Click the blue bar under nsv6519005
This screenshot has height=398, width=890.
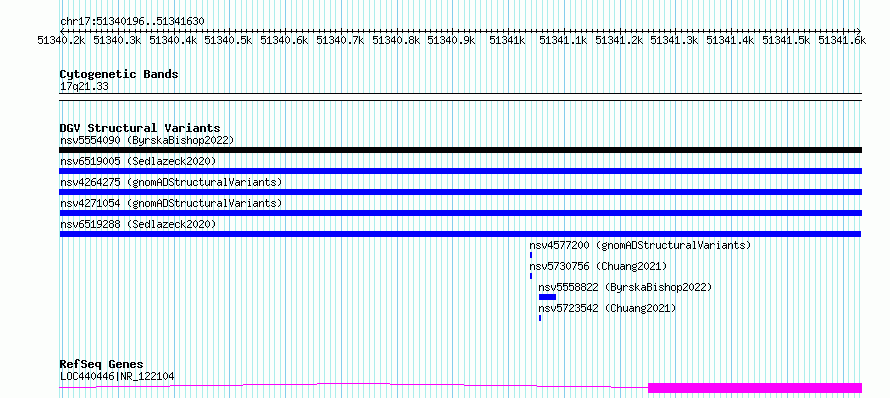[460, 171]
